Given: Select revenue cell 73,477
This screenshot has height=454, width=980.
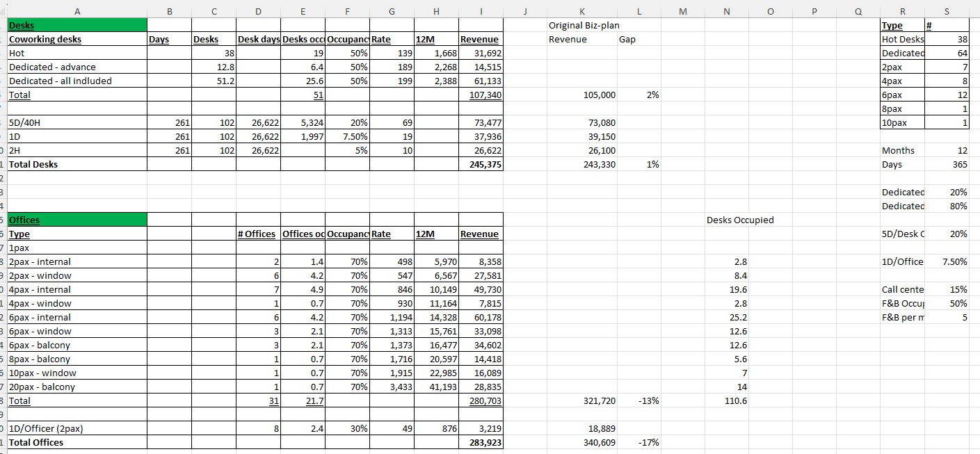Looking at the screenshot, I should 481,122.
